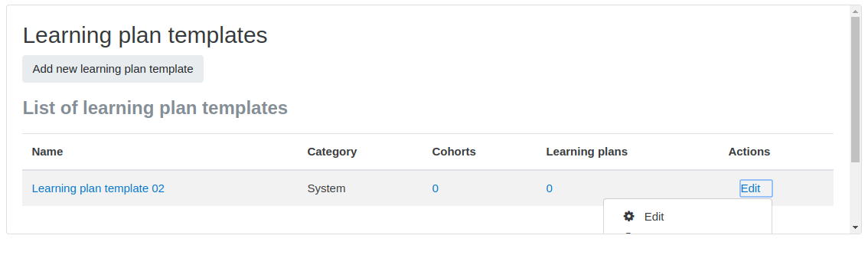Click the scrollbar up arrow
The image size is (868, 278).
(x=855, y=11)
